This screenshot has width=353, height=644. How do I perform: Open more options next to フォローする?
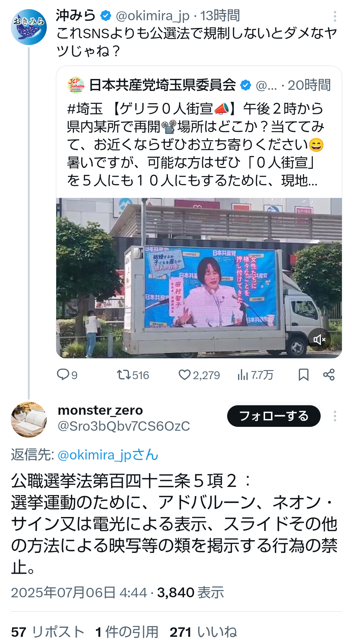(335, 416)
